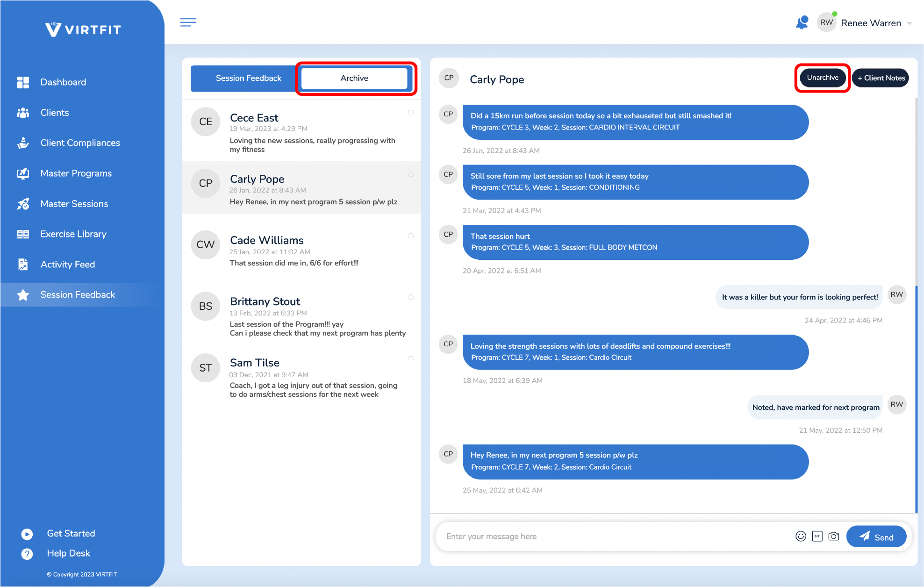Open Client Compliances in the sidebar

tap(80, 143)
